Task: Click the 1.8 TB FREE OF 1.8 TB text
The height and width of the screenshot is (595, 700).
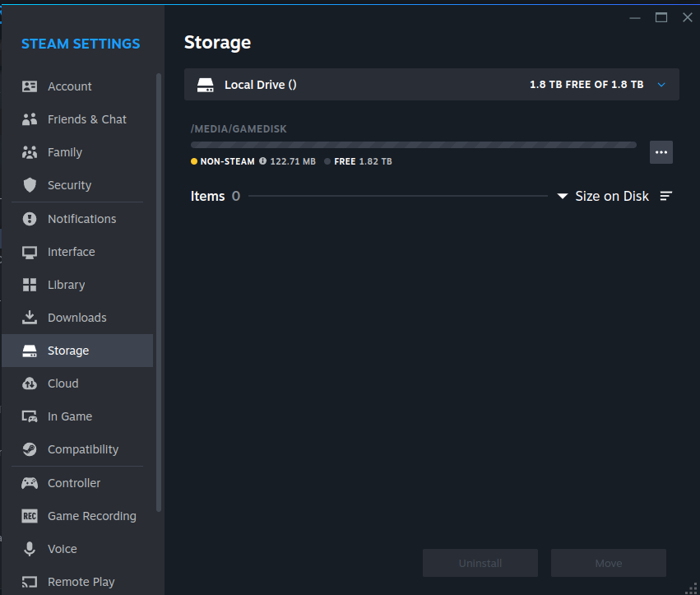Action: tap(586, 85)
